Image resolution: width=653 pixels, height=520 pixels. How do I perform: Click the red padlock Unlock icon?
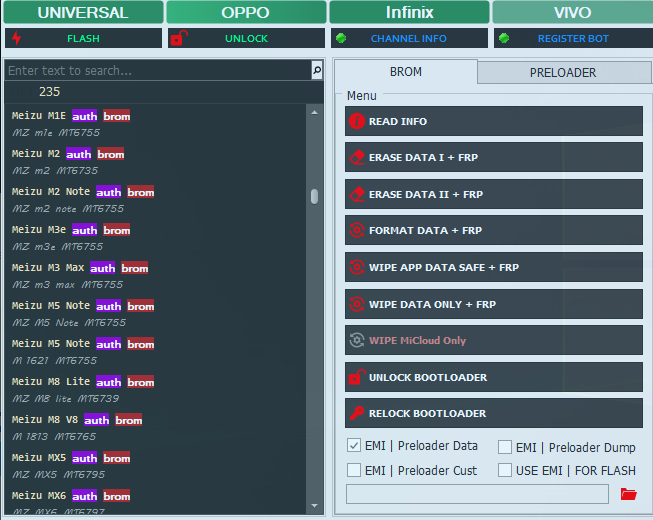pyautogui.click(x=179, y=38)
